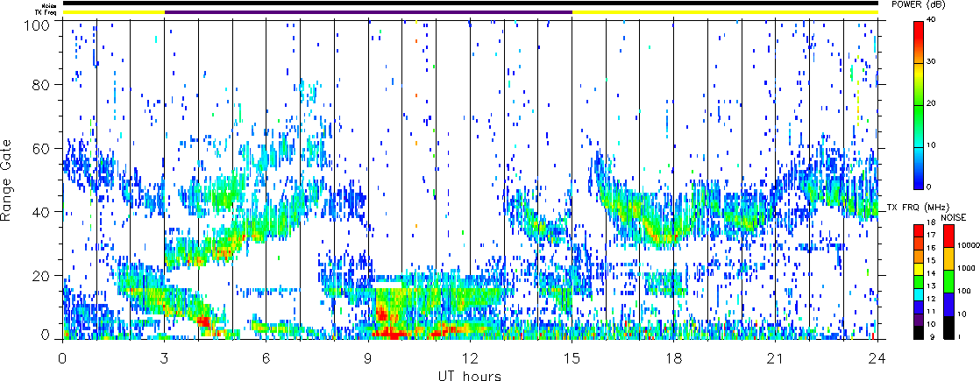
Task: Click the "UT hours" x-axis label
Action: (470, 376)
